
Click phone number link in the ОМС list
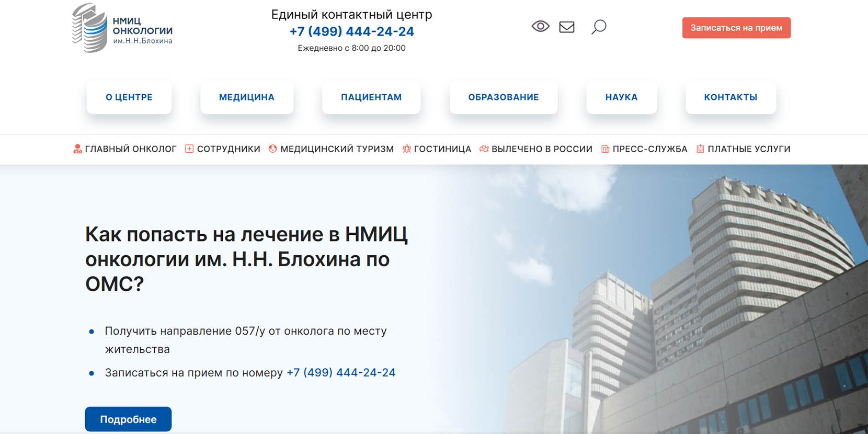(x=341, y=373)
